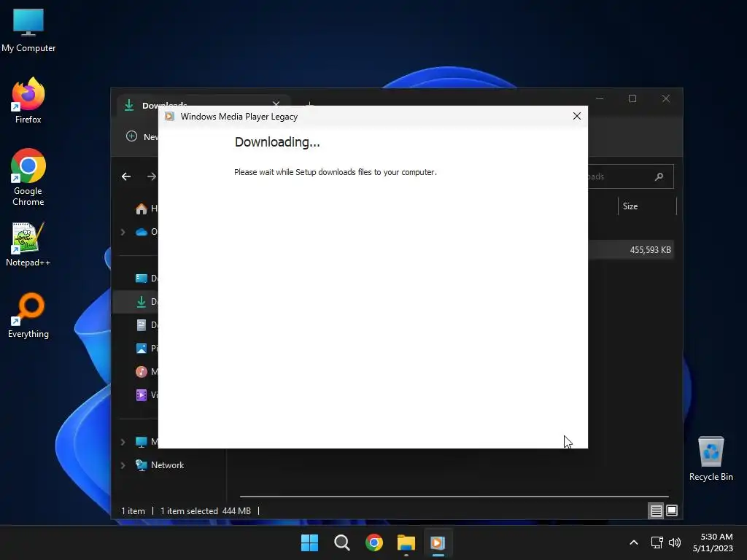Open network status tray icon
The height and width of the screenshot is (560, 747).
click(657, 542)
